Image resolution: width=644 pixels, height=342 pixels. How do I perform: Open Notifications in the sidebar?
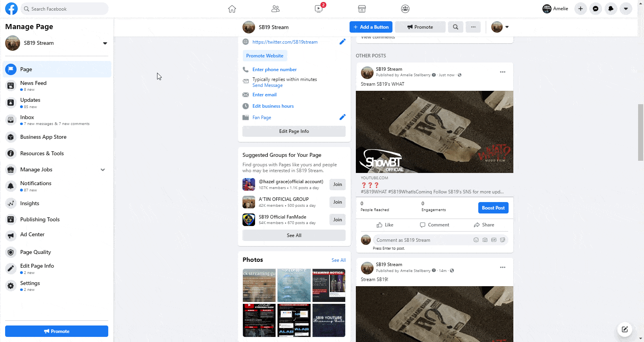57,186
